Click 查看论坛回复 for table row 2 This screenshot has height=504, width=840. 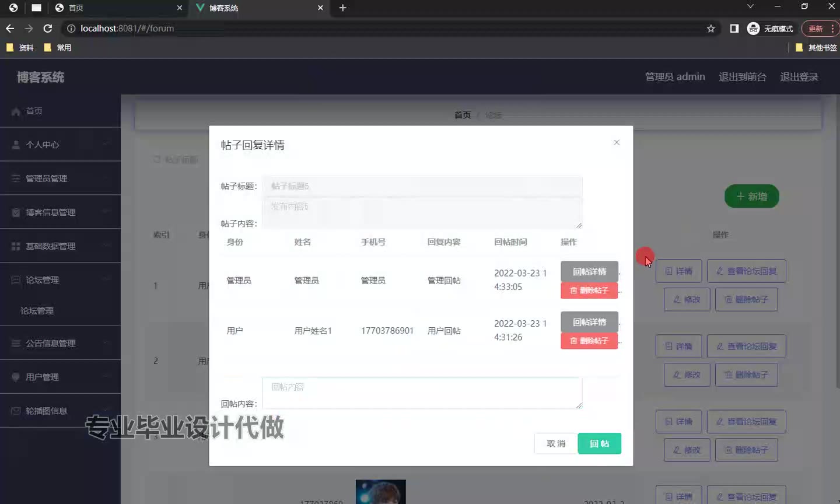point(747,346)
